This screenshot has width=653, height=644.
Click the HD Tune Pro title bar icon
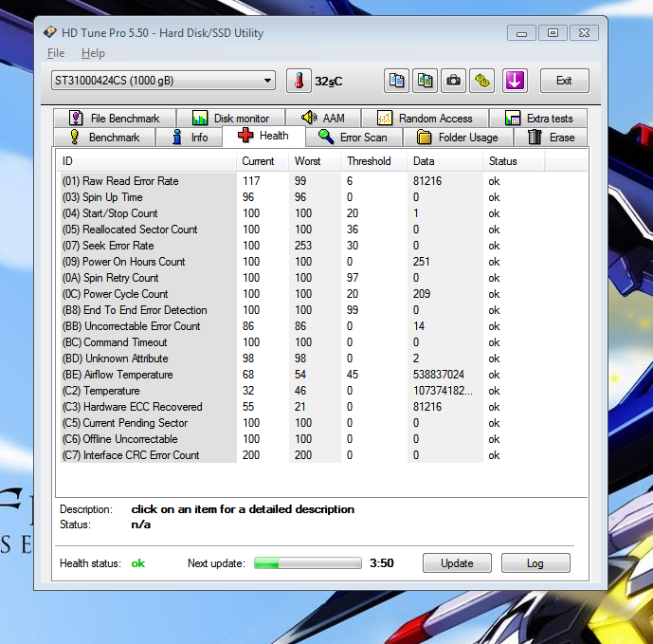tap(50, 32)
